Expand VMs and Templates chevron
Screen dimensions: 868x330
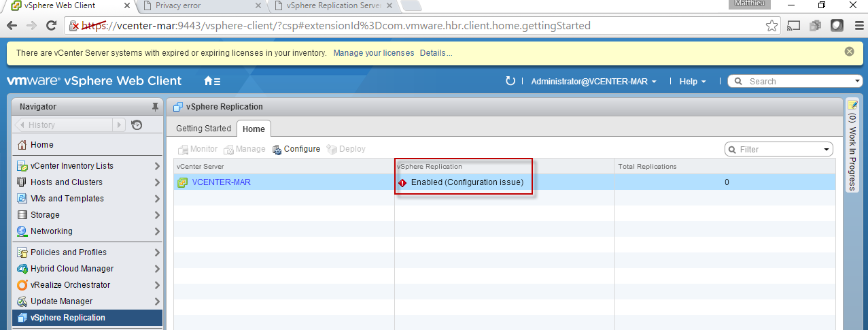(x=157, y=199)
